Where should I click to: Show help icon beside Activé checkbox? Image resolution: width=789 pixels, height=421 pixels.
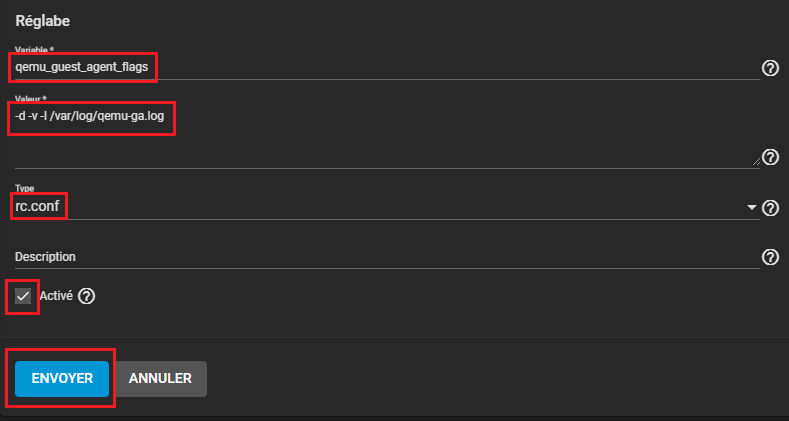(87, 296)
